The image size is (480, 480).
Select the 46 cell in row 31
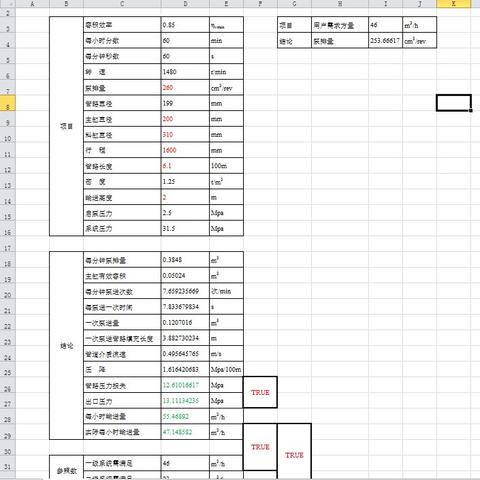click(185, 463)
